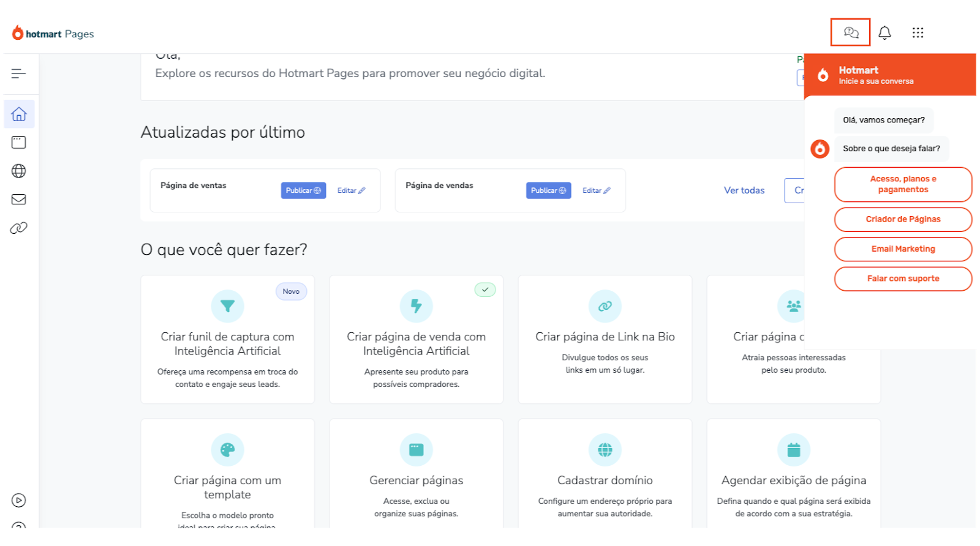This screenshot has height=546, width=980.
Task: Click the 'Olá, vamos começar?' message
Action: click(884, 120)
